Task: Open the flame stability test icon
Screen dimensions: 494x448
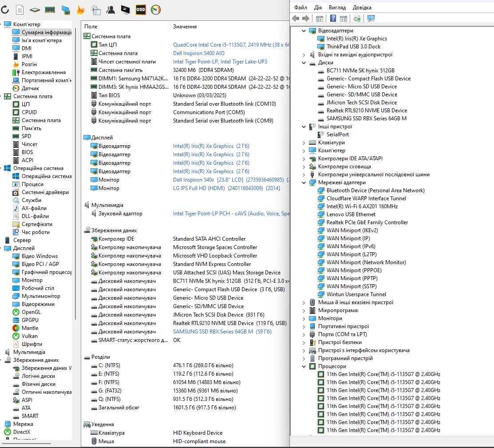Action: coord(81,10)
